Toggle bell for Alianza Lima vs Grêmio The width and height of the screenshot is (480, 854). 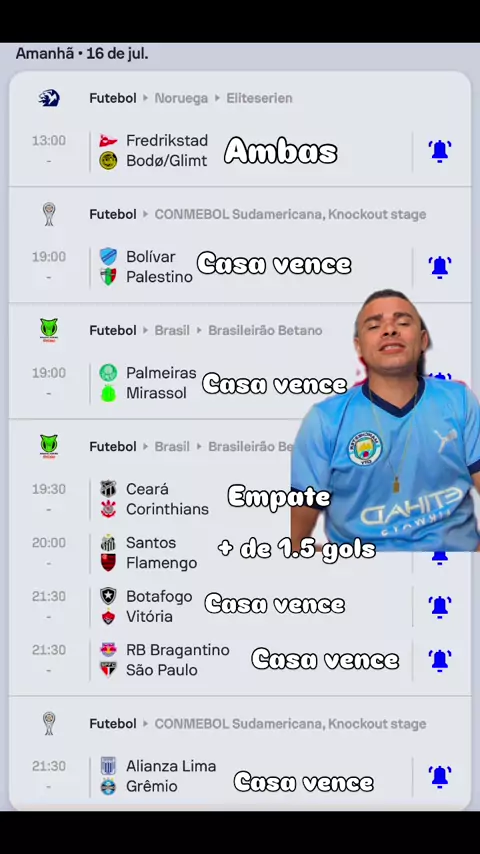coord(440,776)
